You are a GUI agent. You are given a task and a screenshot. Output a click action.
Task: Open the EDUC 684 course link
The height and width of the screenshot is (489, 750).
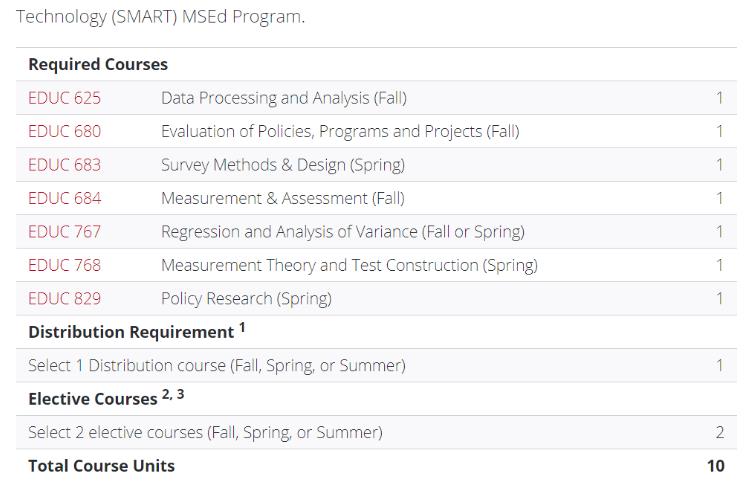(65, 199)
